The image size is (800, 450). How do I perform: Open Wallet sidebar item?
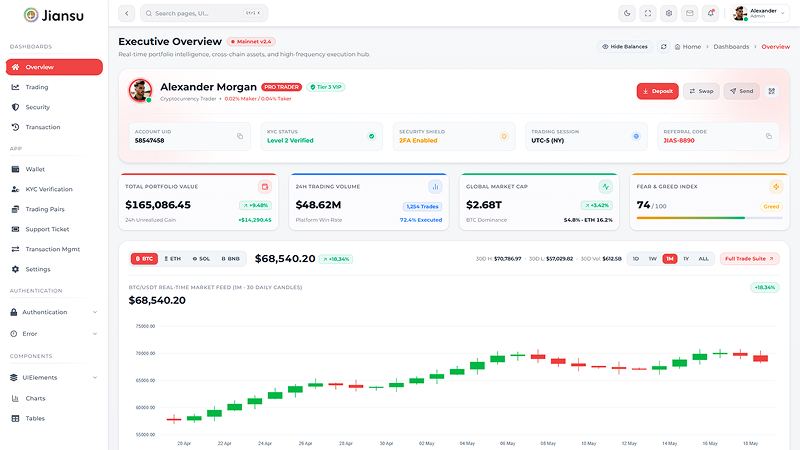coord(54,169)
